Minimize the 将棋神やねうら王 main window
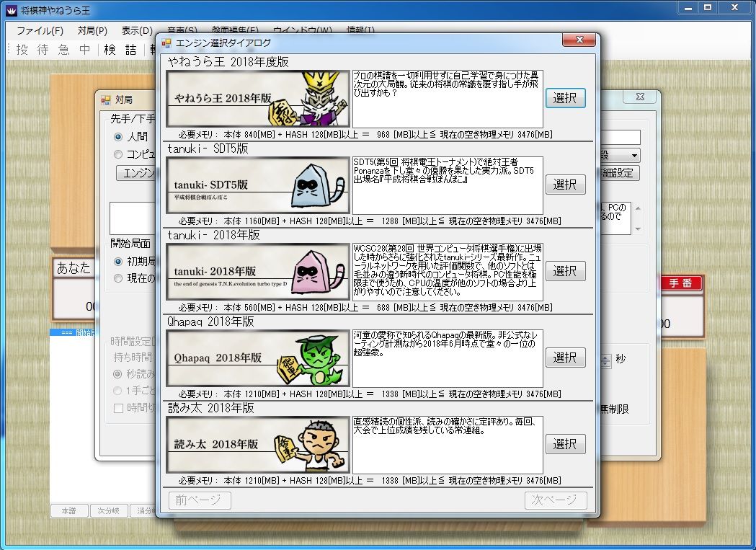Image resolution: width=756 pixels, height=550 pixels. pos(688,8)
